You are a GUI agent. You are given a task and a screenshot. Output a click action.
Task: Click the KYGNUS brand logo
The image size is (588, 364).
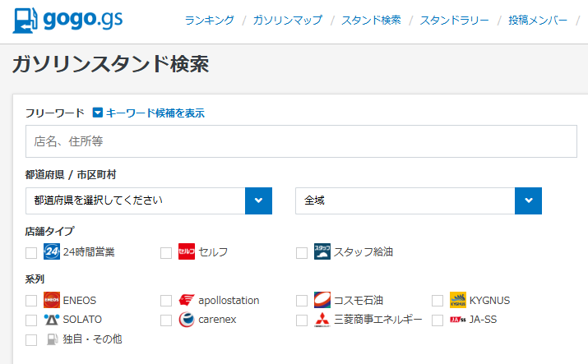point(458,300)
